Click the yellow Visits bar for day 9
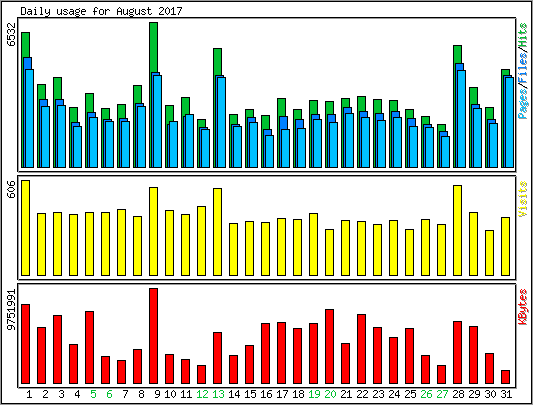Viewport: 533px width, 405px height. [154, 231]
